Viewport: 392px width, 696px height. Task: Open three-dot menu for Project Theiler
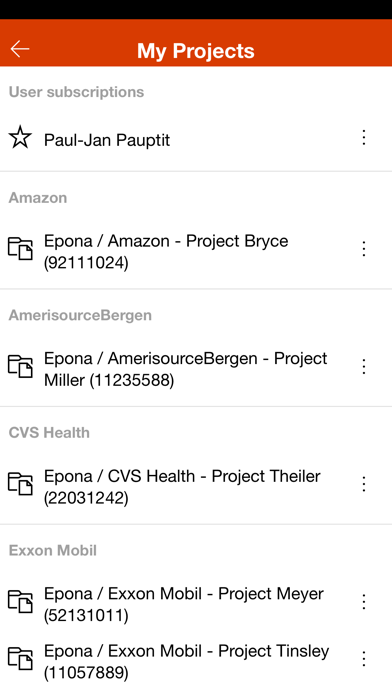(x=364, y=484)
